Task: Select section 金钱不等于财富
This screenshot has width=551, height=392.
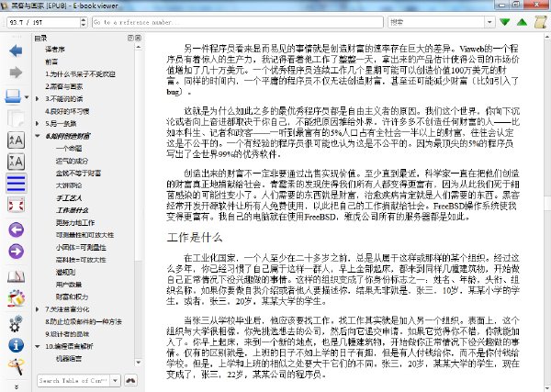Action: click(78, 173)
